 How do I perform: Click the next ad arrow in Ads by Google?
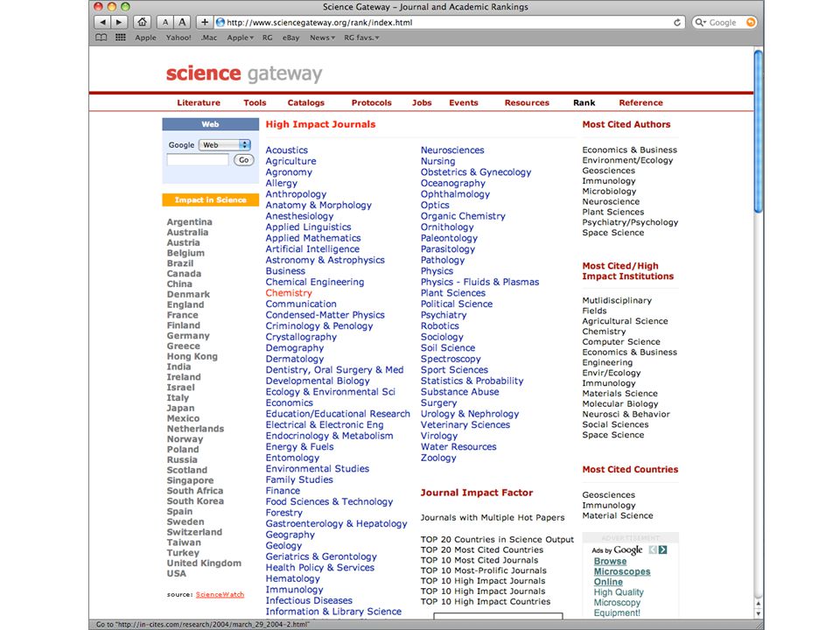(663, 549)
